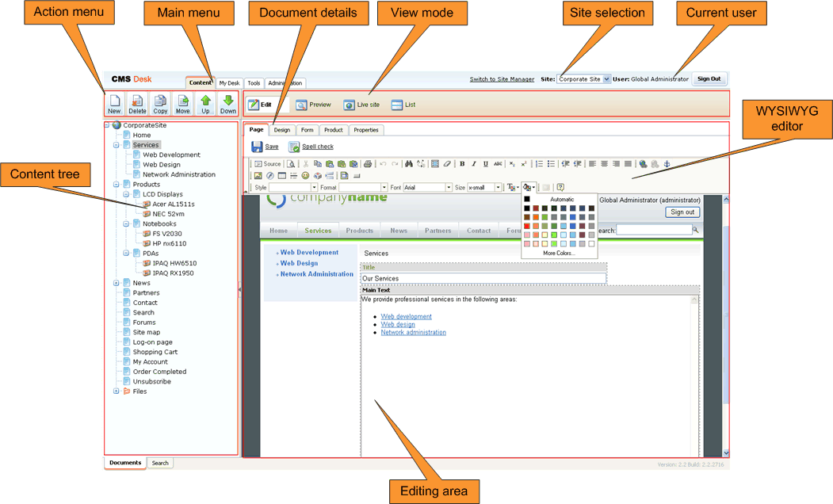This screenshot has height=504, width=833.
Task: Open the Form tab
Action: click(x=307, y=130)
